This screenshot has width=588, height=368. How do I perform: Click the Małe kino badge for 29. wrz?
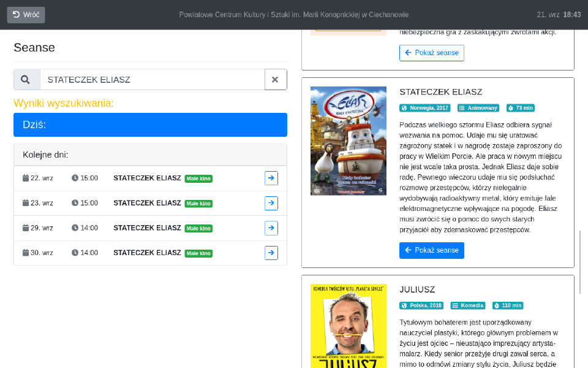coord(198,228)
